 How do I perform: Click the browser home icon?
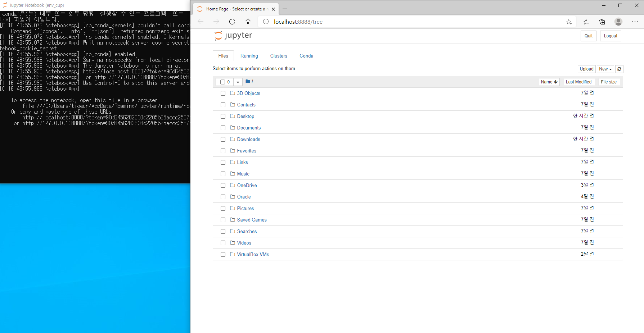pyautogui.click(x=248, y=22)
